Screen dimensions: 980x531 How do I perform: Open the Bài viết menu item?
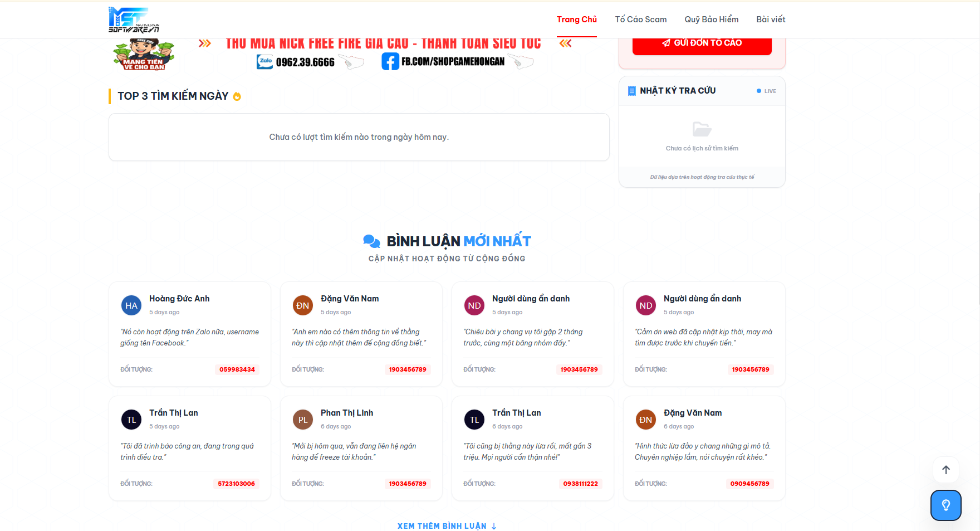(x=771, y=20)
